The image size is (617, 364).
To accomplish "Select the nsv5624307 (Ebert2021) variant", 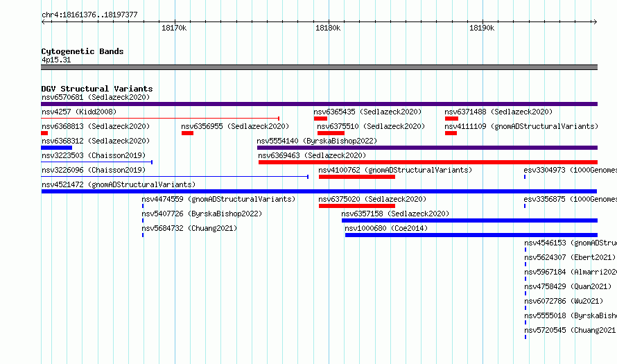I will pos(570,257).
